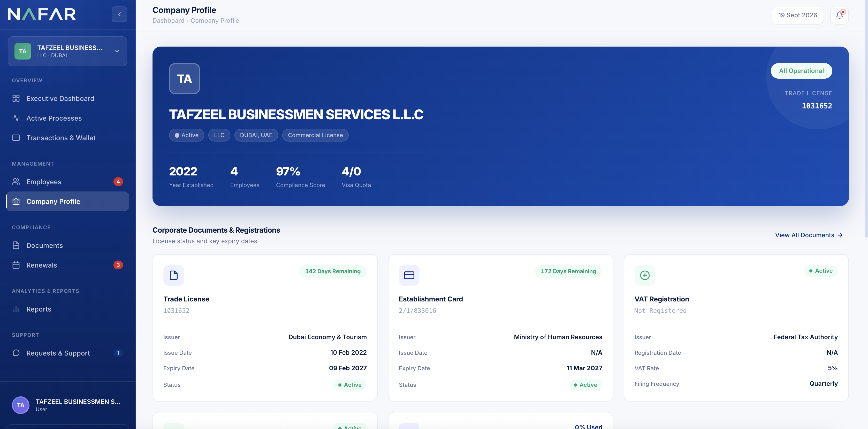Click the Trade License document icon
This screenshot has width=868, height=429.
173,275
